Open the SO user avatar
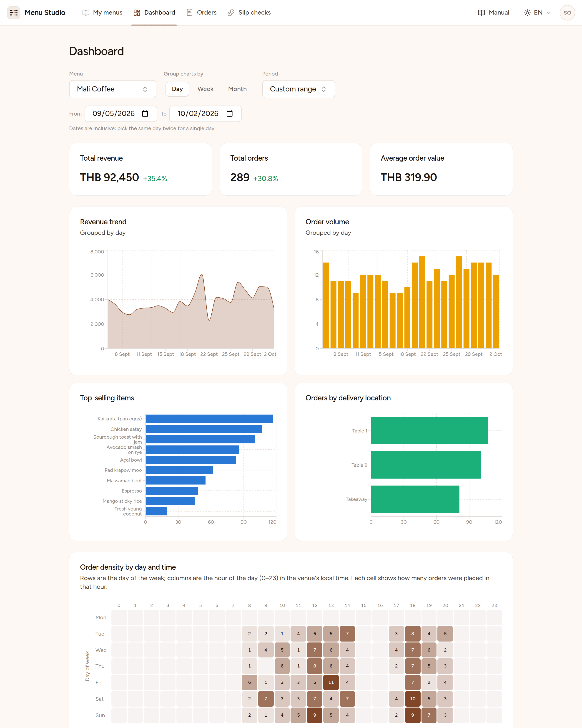This screenshot has width=582, height=728. [x=567, y=13]
